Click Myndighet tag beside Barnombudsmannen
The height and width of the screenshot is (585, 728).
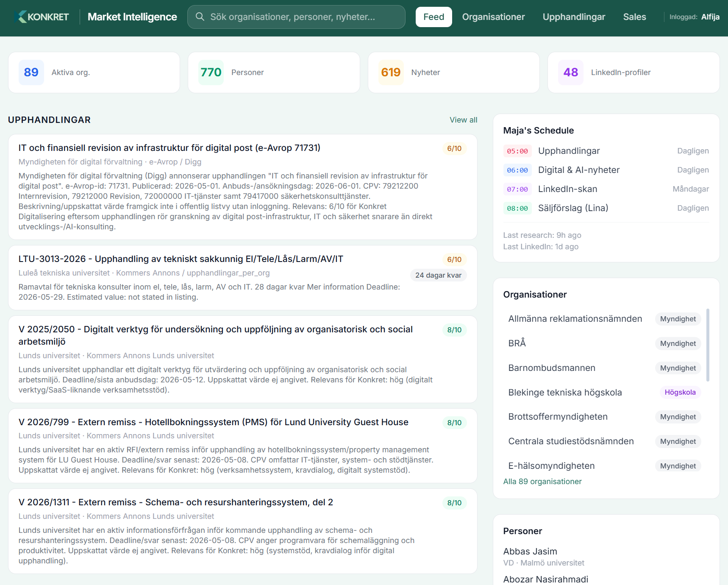(x=678, y=368)
